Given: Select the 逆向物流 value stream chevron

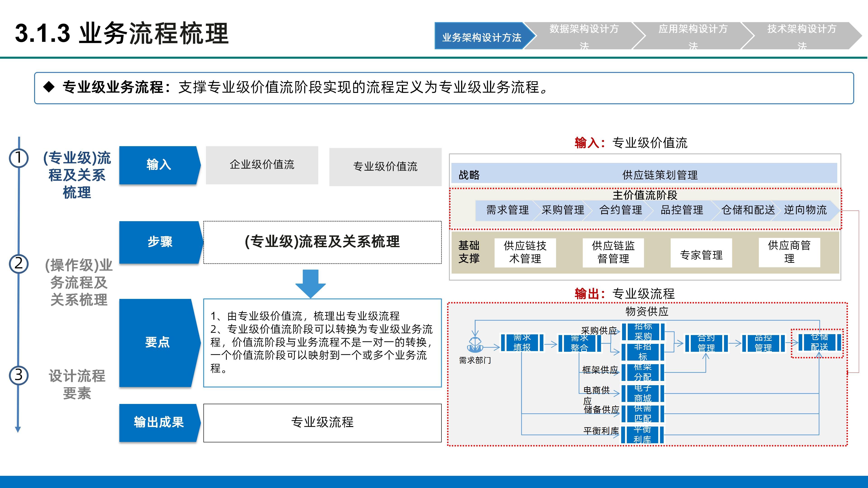Looking at the screenshot, I should (x=805, y=211).
